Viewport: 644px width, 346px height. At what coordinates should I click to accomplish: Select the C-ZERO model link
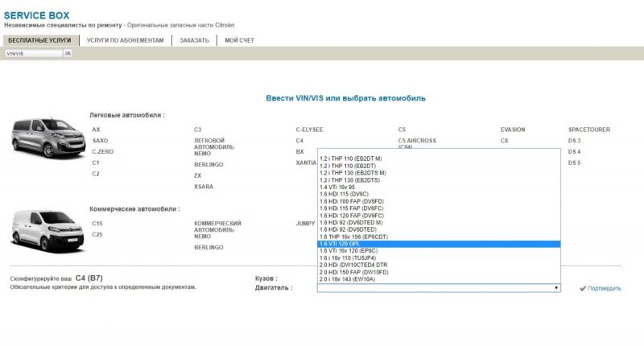[x=103, y=151]
